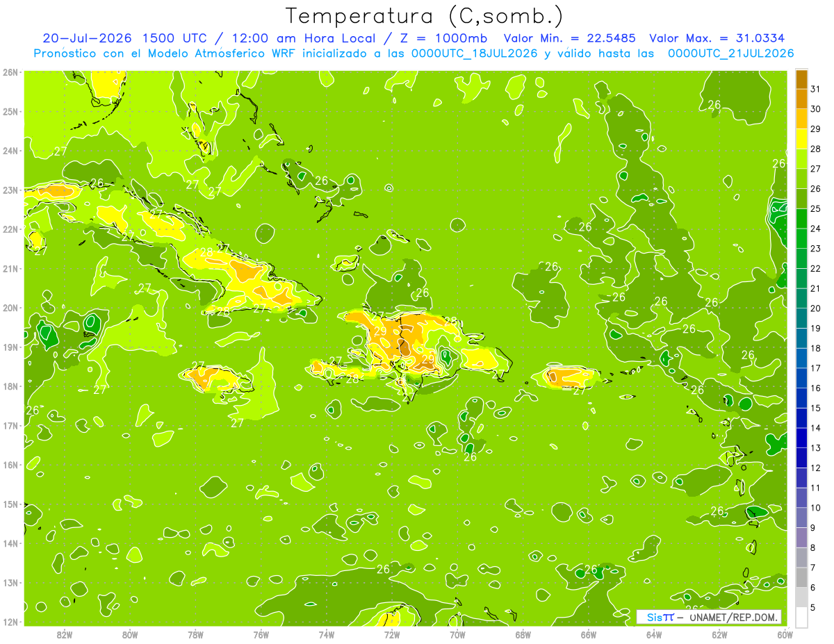Click the latitude axis label "26N"
Screen dimensions: 834x644
[10, 72]
